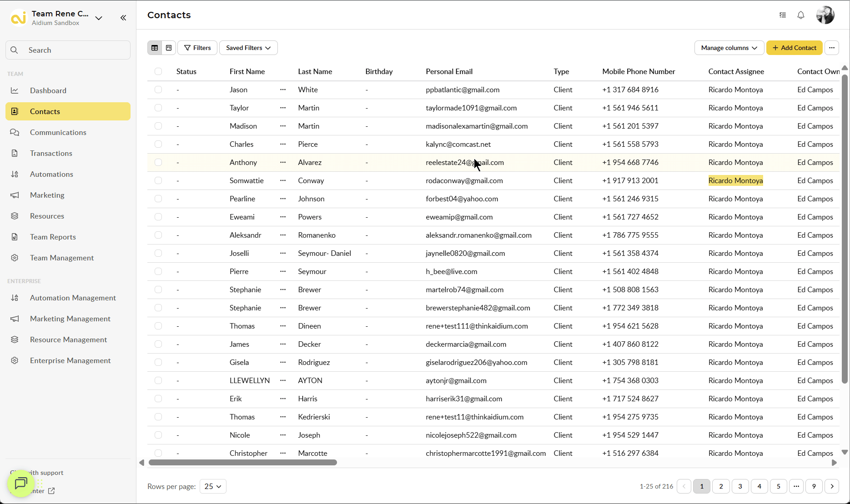Open the Manage columns dropdown
Image resolution: width=850 pixels, height=504 pixels.
coord(729,48)
